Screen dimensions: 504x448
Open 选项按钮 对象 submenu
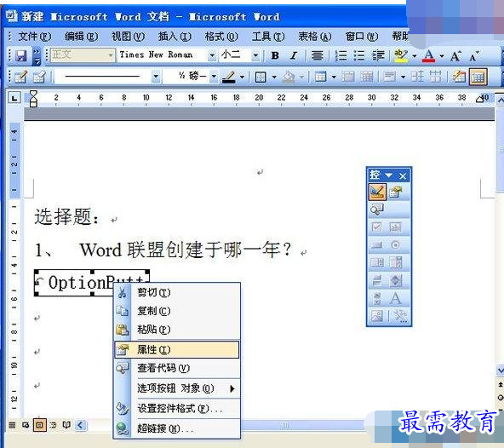pos(177,388)
